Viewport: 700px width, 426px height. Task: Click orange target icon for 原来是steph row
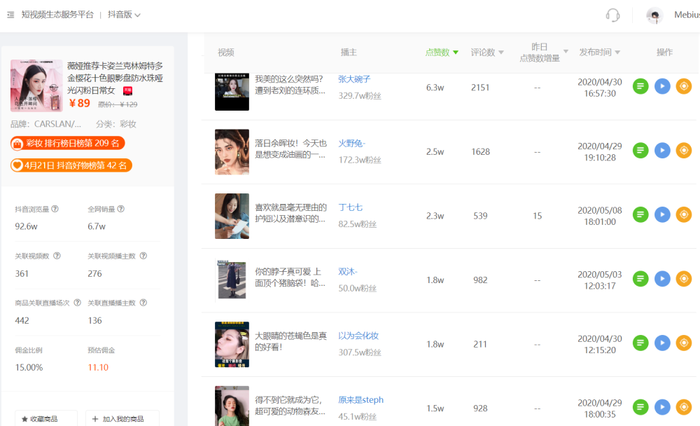683,407
